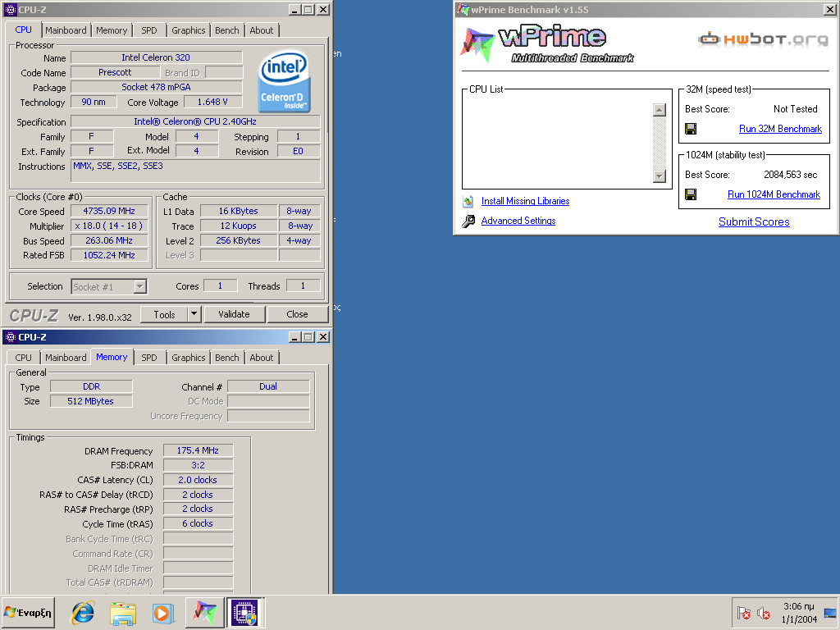
Task: Click the wPrime title bar icon
Action: tap(463, 10)
